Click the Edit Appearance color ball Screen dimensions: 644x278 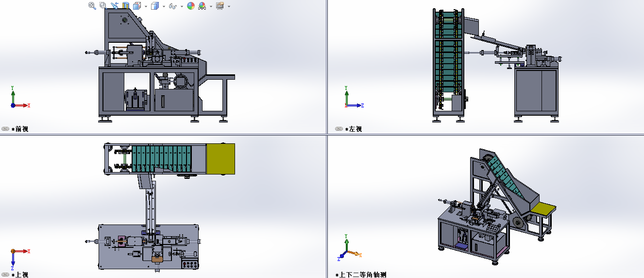pyautogui.click(x=191, y=6)
